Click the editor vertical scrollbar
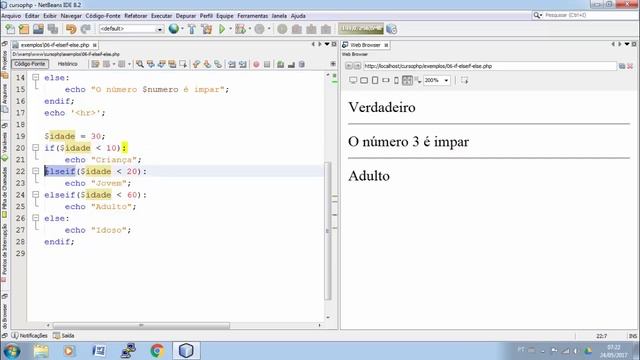Screen dimensions: 640x360 (x=328, y=231)
